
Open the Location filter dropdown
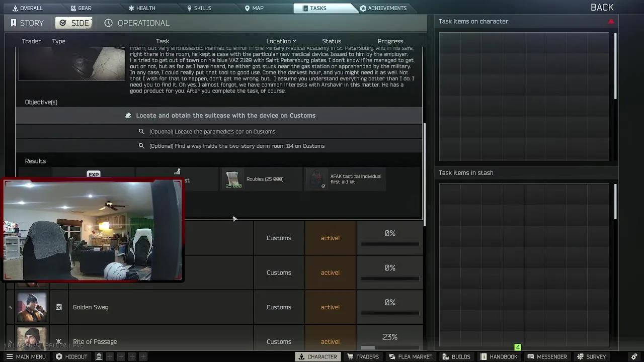(x=281, y=41)
